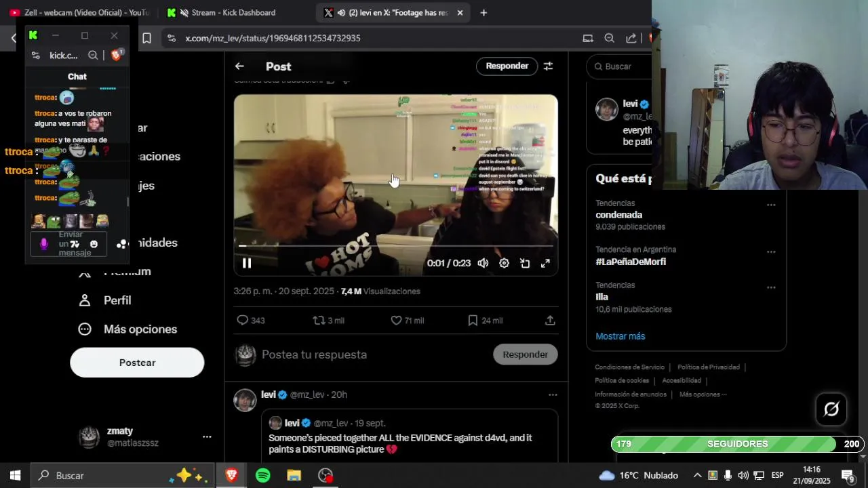Like the post with 71 mil heart
The image size is (868, 488).
click(396, 320)
